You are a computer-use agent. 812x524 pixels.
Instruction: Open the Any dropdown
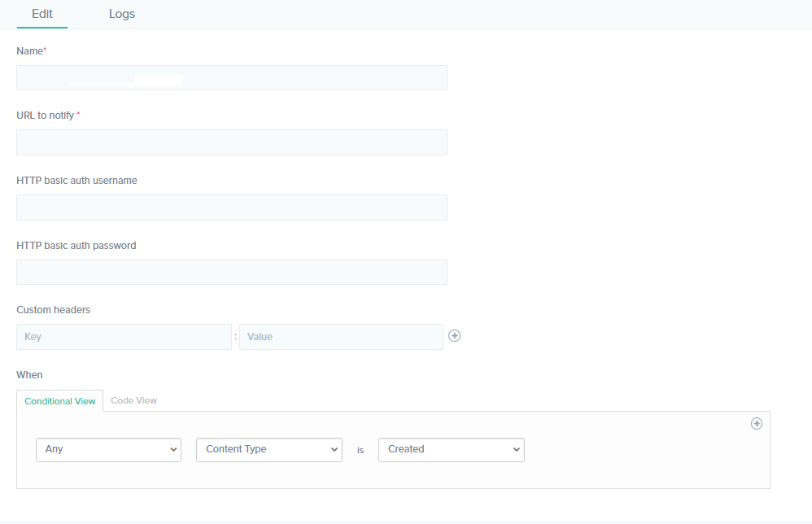(109, 449)
